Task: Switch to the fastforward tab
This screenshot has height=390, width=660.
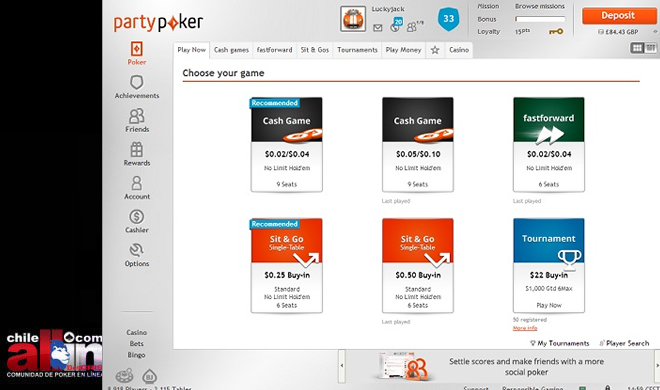Action: (x=274, y=50)
